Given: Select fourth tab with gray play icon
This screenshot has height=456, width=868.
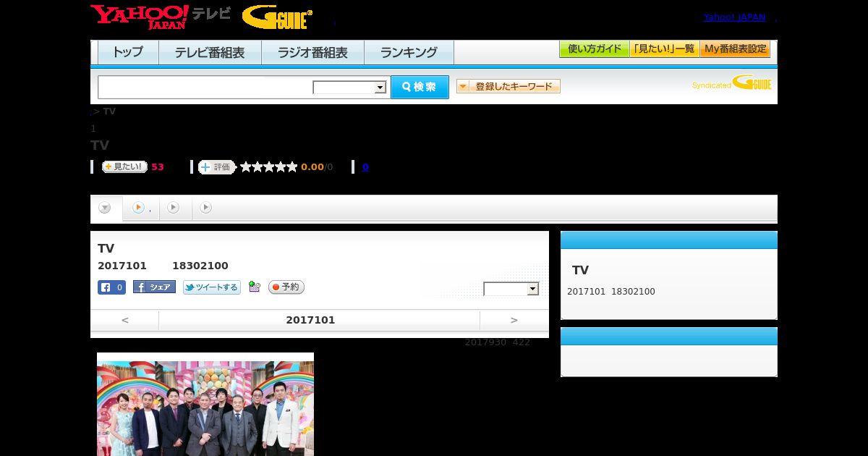Looking at the screenshot, I should (x=206, y=208).
